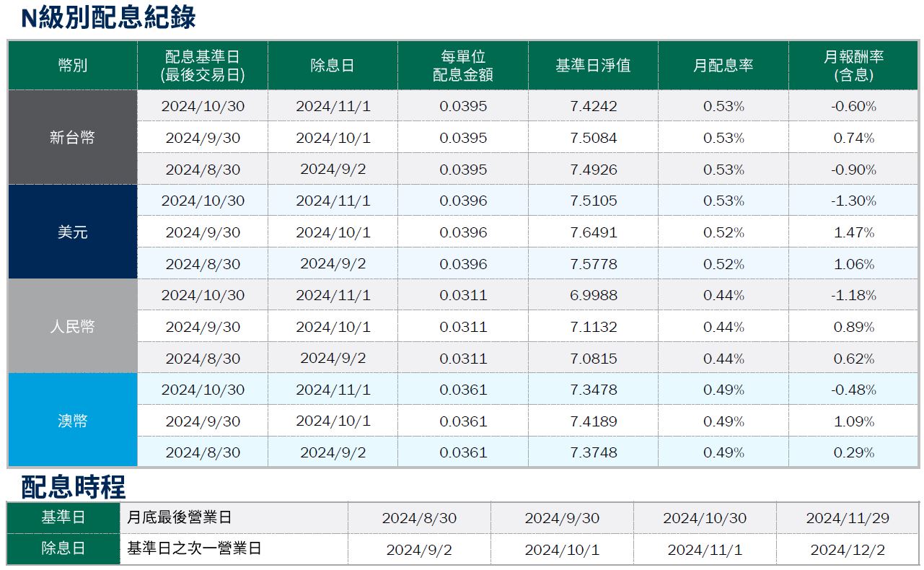Select the 月配息率 column header
Screen dimensions: 924x570
coord(723,66)
